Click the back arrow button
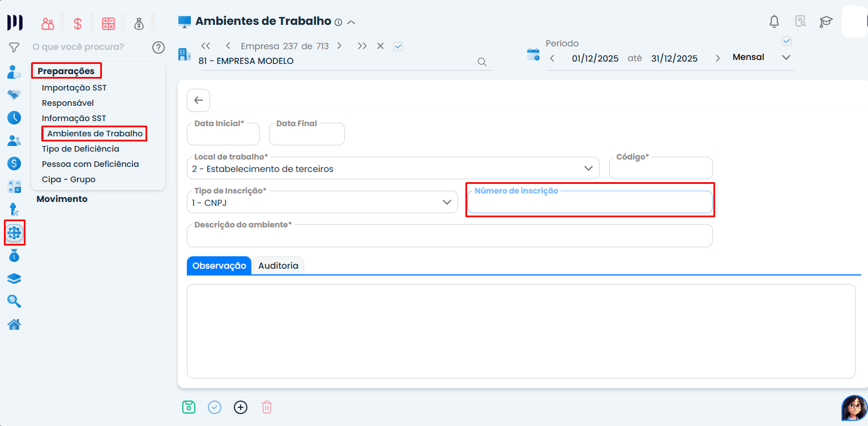This screenshot has height=426, width=868. pos(198,100)
